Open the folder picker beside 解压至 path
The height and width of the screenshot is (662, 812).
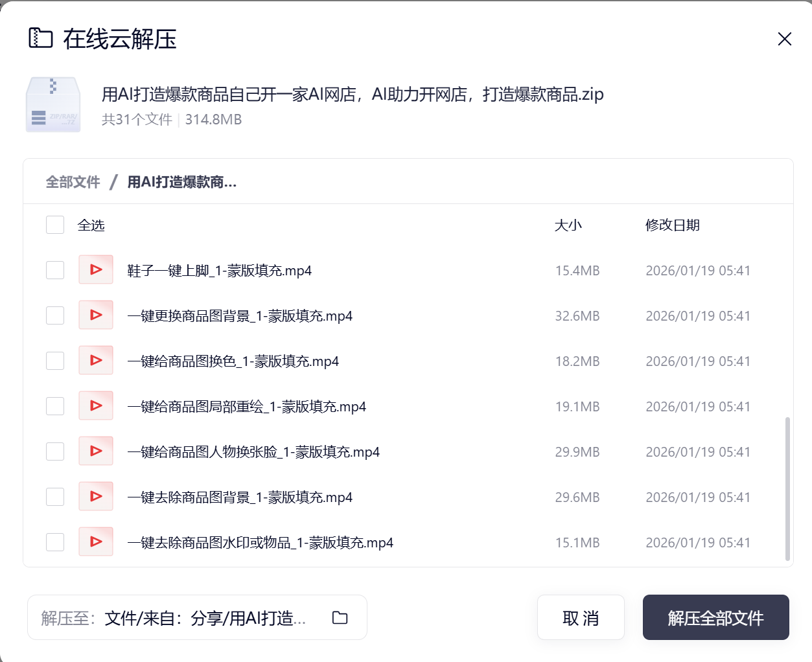[339, 618]
